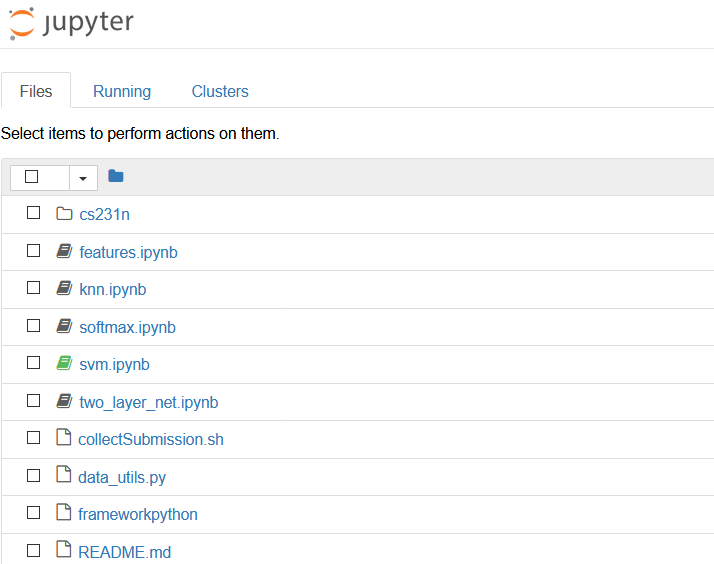Toggle the select-all checkbox in the toolbar
714x564 pixels.
[32, 177]
